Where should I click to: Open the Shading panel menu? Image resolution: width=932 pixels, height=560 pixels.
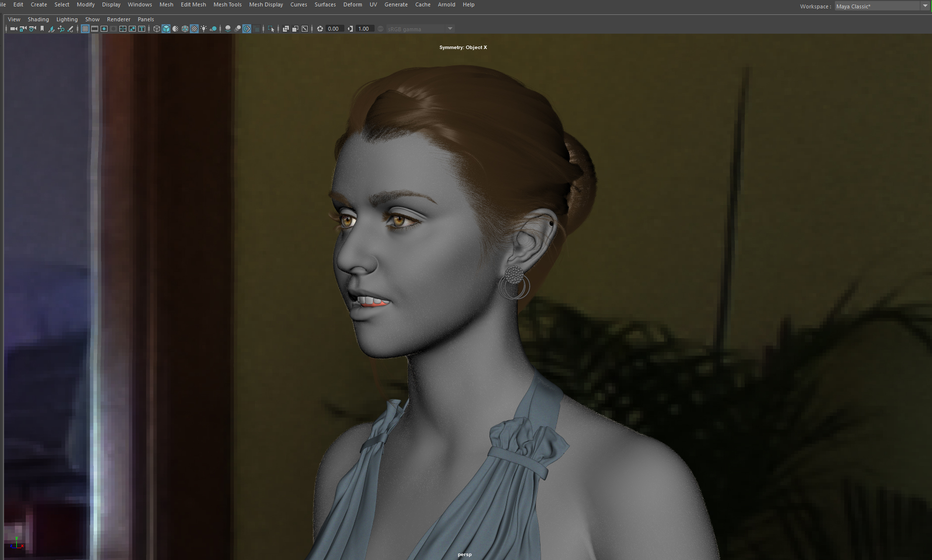[x=38, y=19]
